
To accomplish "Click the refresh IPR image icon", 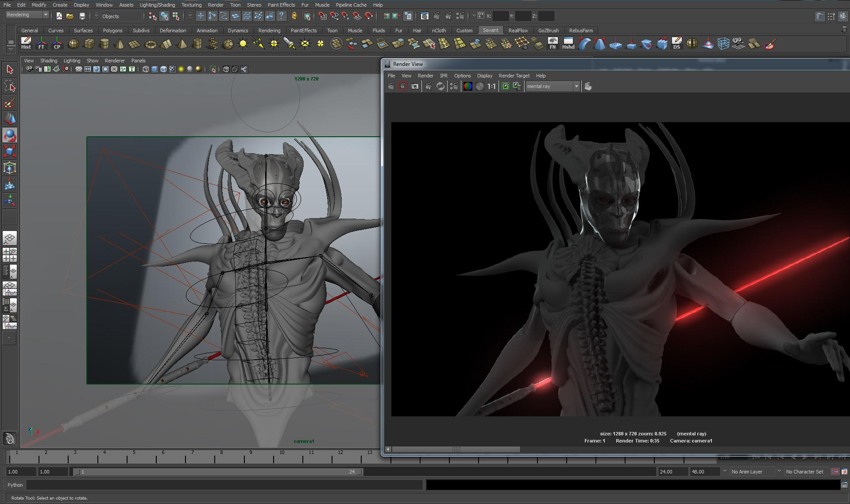I will (x=440, y=87).
